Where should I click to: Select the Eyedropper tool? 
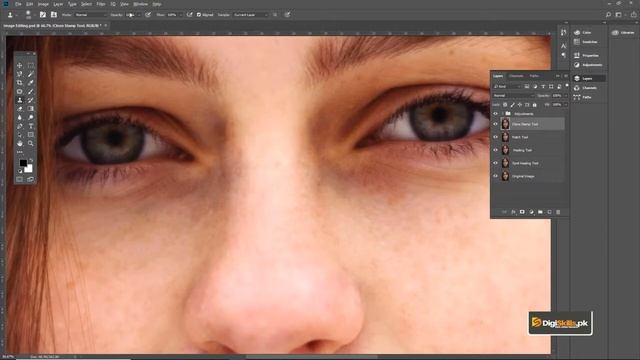click(x=31, y=83)
